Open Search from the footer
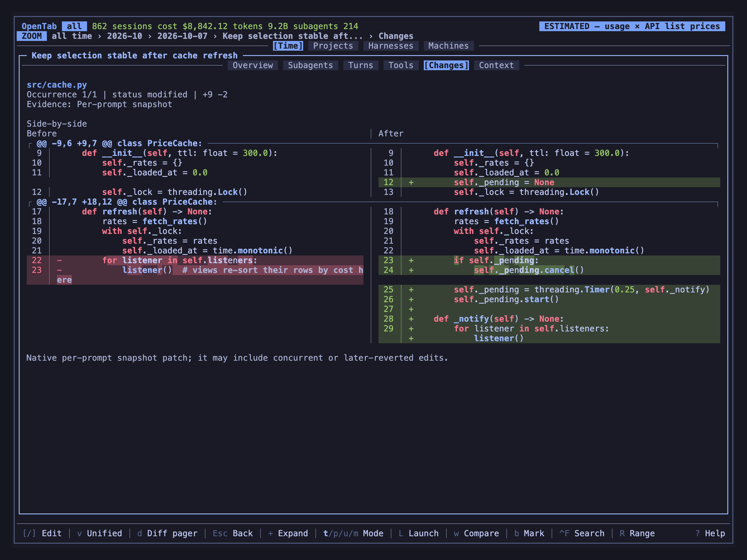 (x=582, y=533)
